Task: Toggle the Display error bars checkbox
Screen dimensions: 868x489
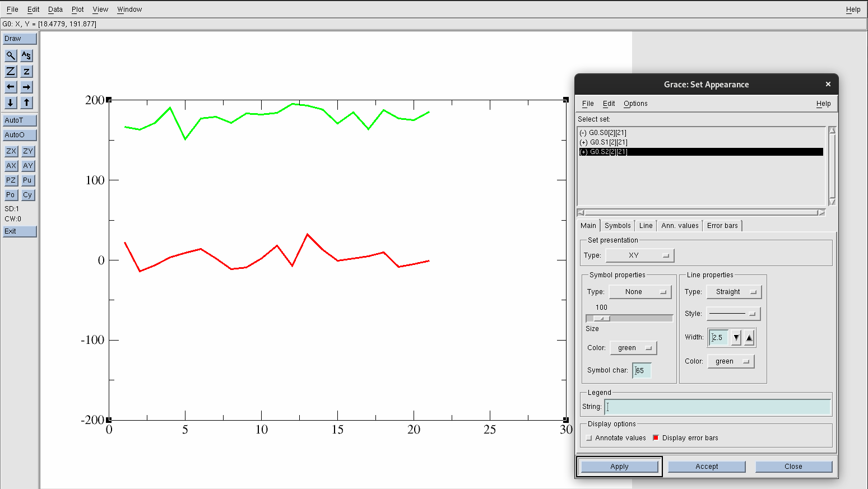Action: [656, 438]
